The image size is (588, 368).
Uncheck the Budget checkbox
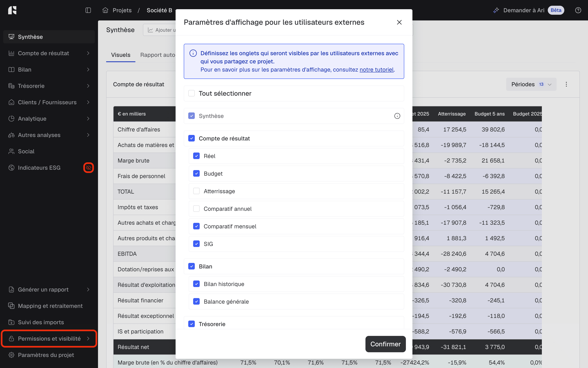click(196, 174)
